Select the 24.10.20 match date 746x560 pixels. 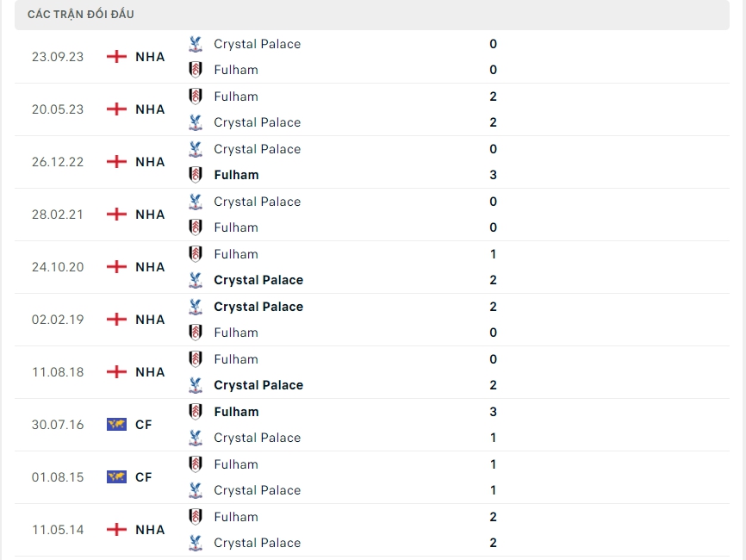(x=58, y=267)
